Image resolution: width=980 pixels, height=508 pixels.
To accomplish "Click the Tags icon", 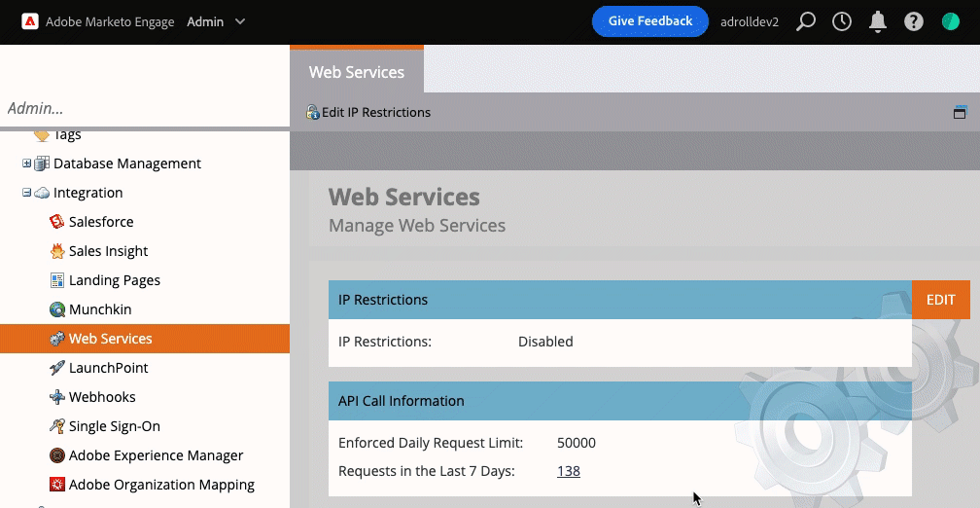I will (41, 135).
